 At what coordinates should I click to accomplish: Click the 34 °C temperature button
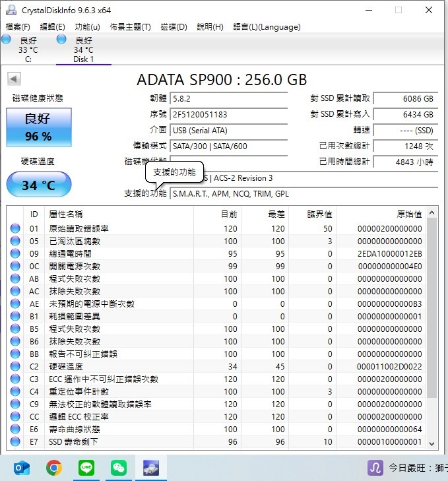pos(39,184)
